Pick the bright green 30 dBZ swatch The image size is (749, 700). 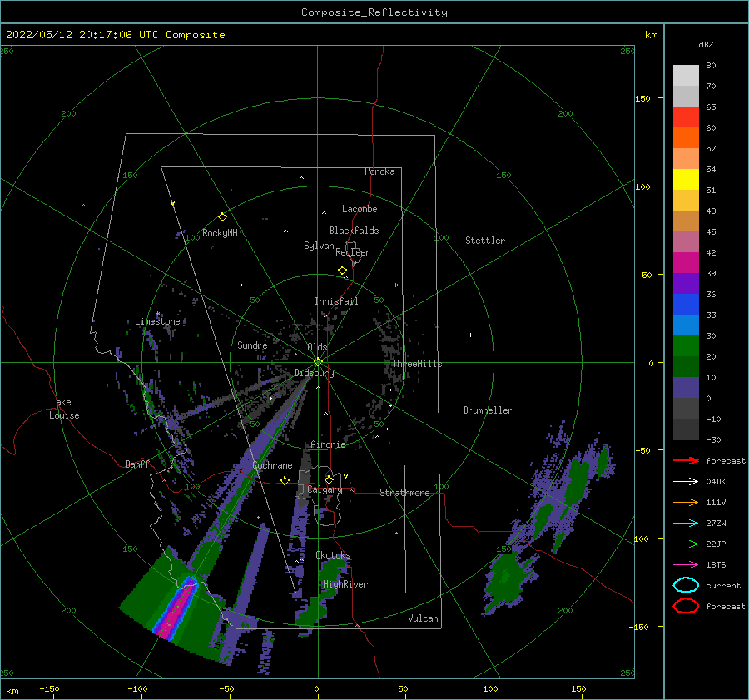[686, 346]
